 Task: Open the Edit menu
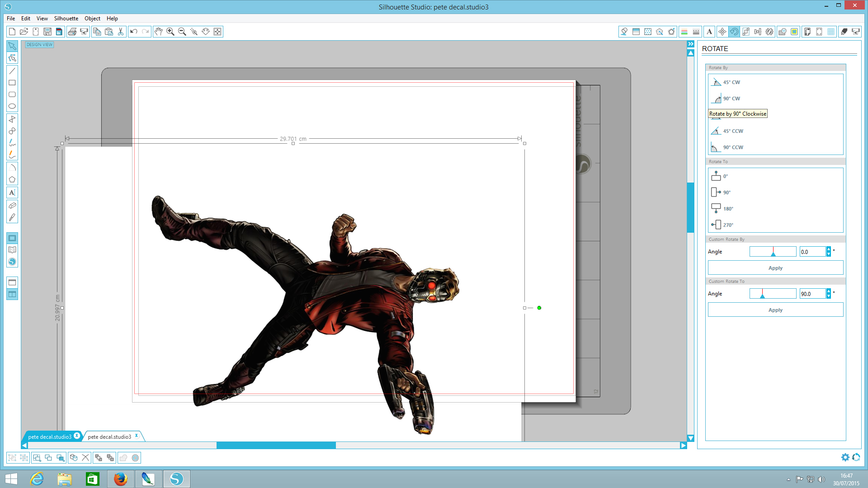coord(26,19)
